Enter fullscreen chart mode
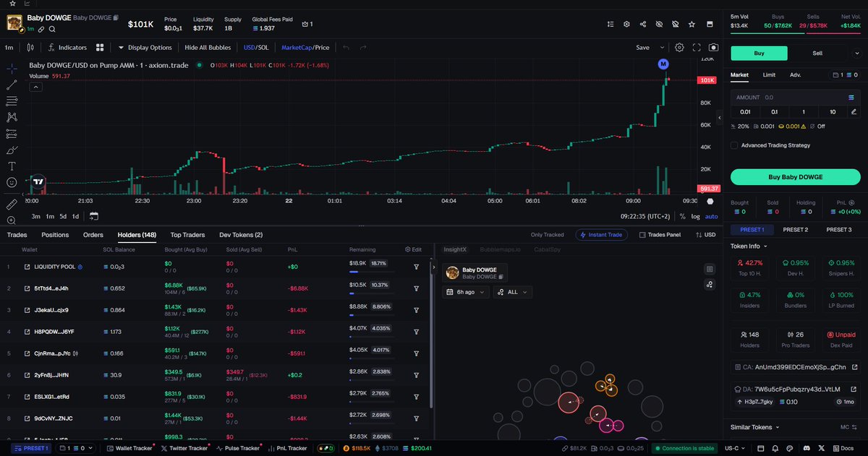 coord(697,48)
